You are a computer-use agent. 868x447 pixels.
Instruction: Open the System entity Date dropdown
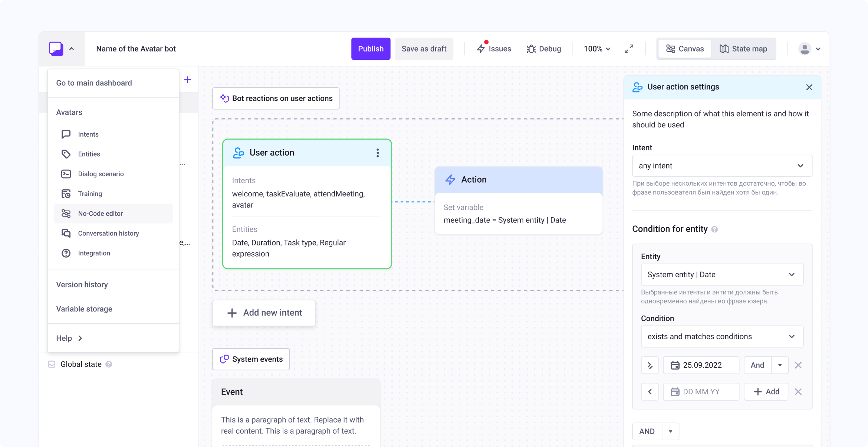pyautogui.click(x=722, y=275)
